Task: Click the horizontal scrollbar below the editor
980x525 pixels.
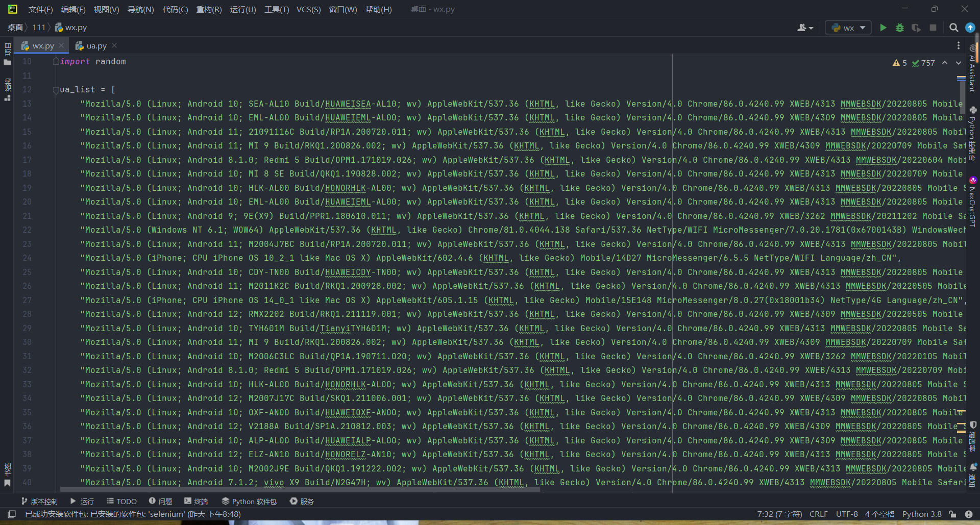Action: tap(300, 489)
